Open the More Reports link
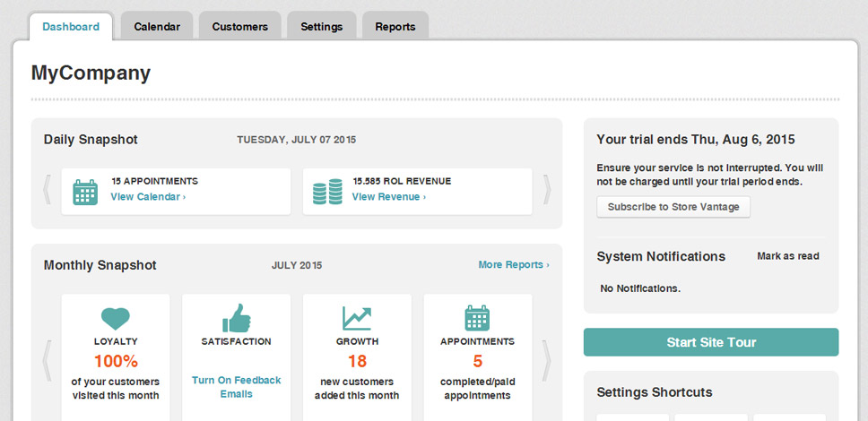868x421 pixels. [514, 265]
